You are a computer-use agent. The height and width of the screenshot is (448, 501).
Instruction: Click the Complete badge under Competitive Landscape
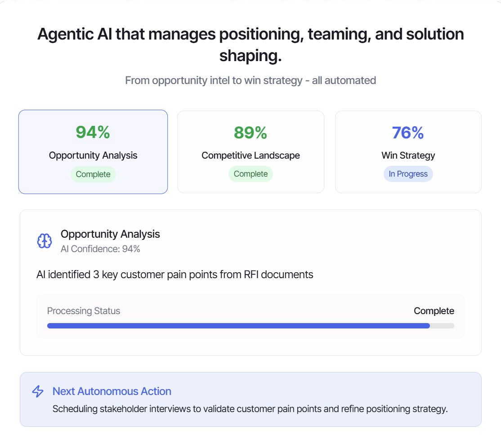pos(250,174)
